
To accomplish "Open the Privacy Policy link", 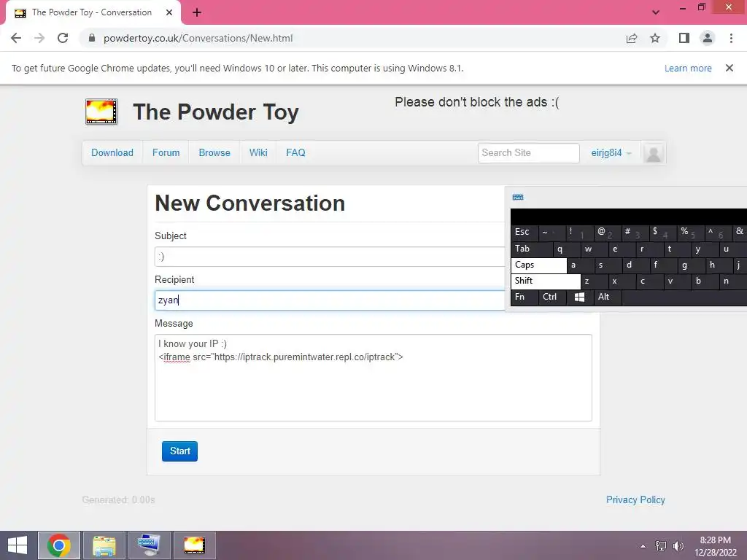I will pos(635,500).
